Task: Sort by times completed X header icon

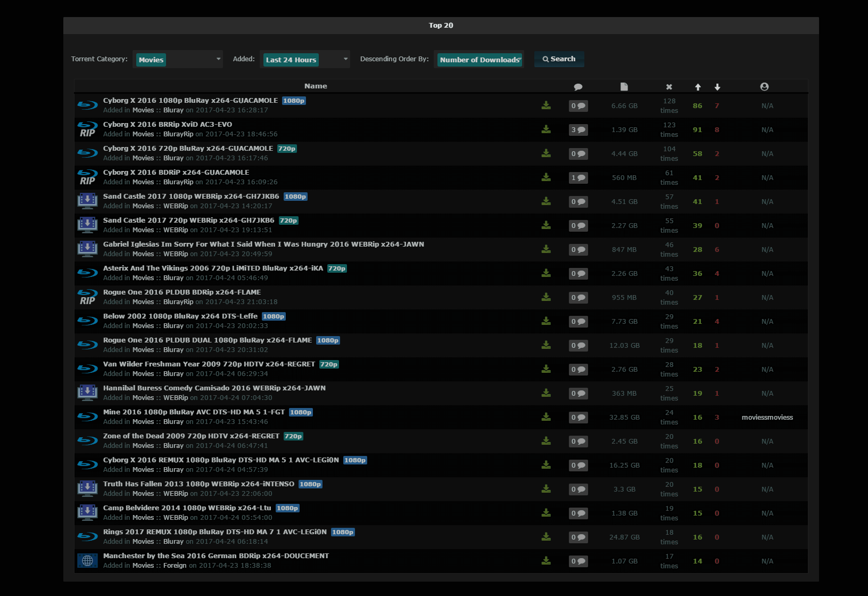Action: [669, 87]
